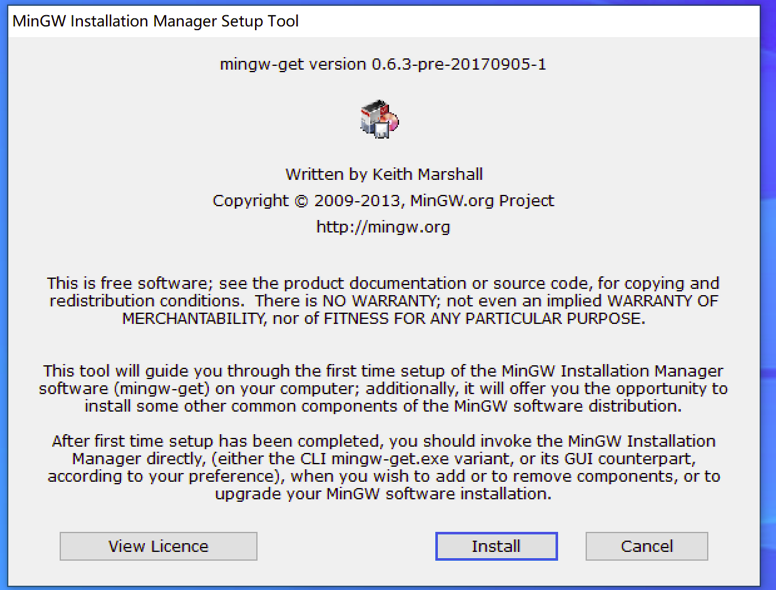This screenshot has width=776, height=590.
Task: Click the MinGW Installation Manager Setup Tool title bar
Action: (x=156, y=21)
